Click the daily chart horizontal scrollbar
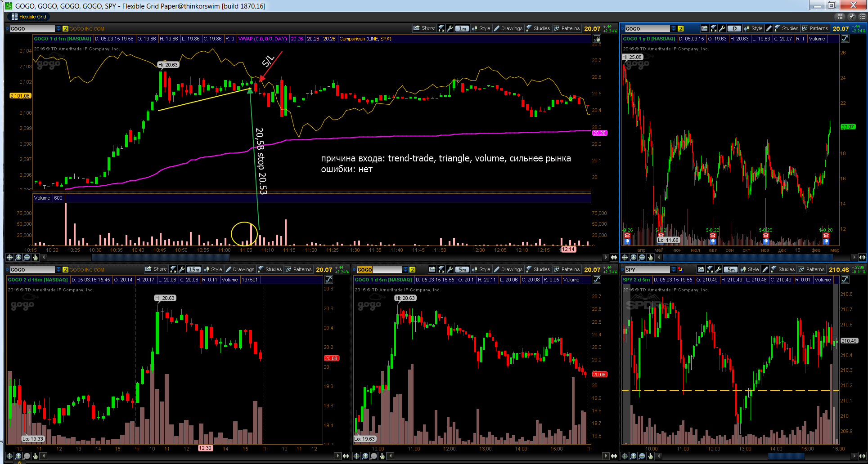The width and height of the screenshot is (868, 464). point(748,257)
